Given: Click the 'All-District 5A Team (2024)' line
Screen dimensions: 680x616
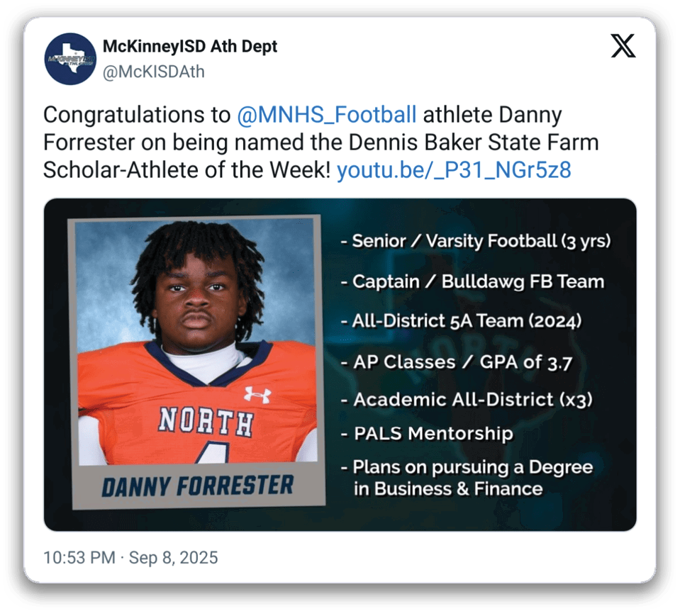Looking at the screenshot, I should tap(461, 321).
